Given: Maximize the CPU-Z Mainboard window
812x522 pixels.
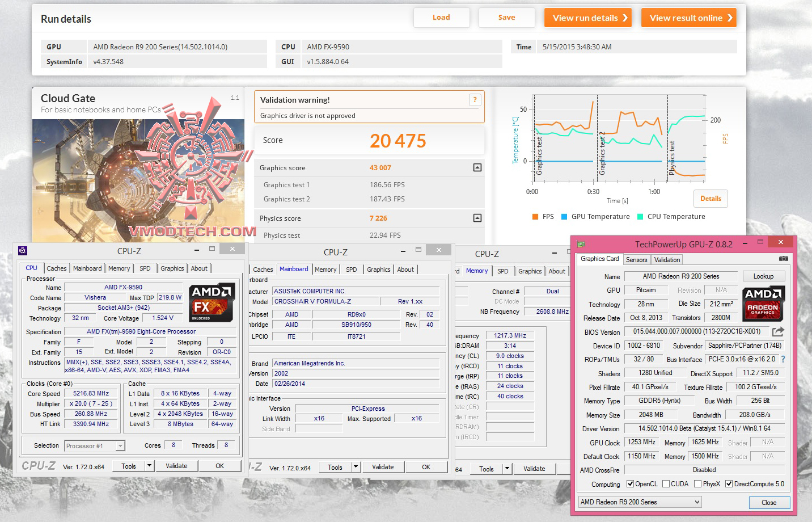Looking at the screenshot, I should tap(418, 250).
